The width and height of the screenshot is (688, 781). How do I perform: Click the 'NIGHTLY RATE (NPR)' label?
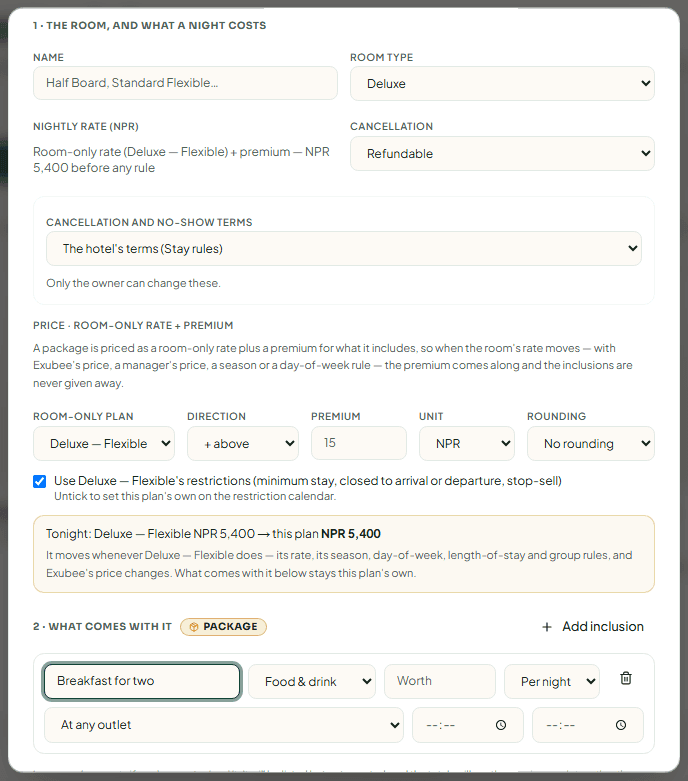click(x=86, y=127)
